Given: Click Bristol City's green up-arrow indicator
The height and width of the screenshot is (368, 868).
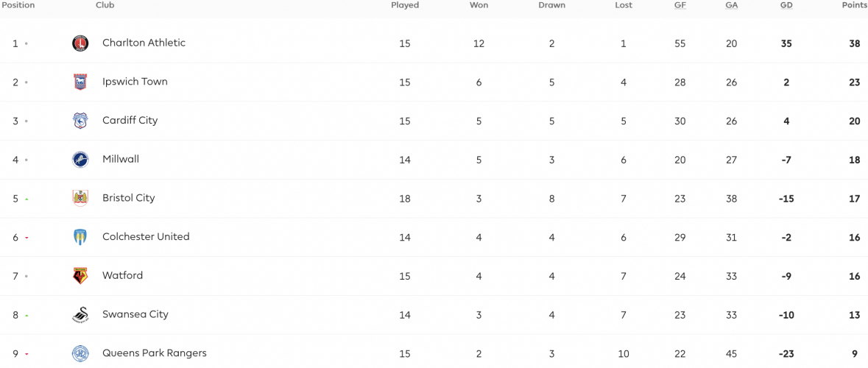Looking at the screenshot, I should (26, 199).
